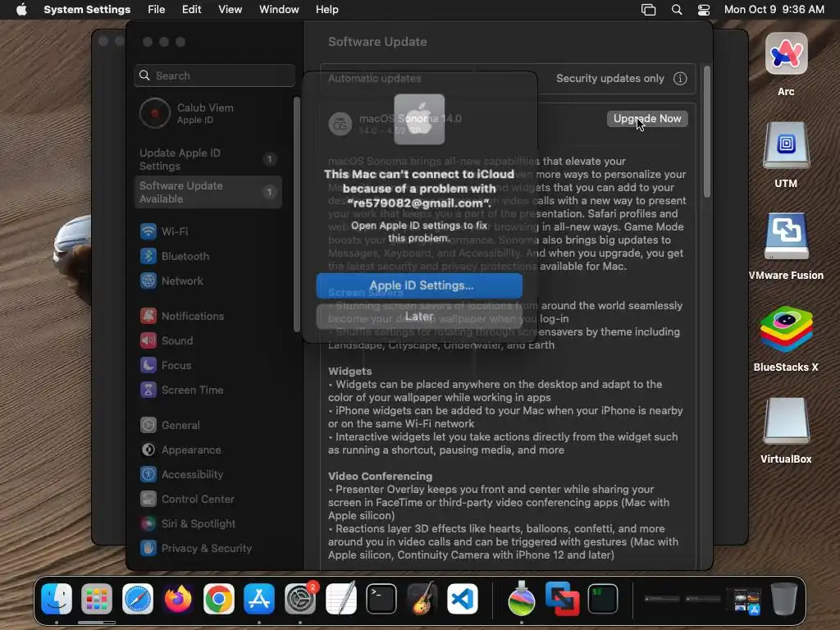The width and height of the screenshot is (840, 630).
Task: Open Screen Time settings icon
Action: (148, 390)
